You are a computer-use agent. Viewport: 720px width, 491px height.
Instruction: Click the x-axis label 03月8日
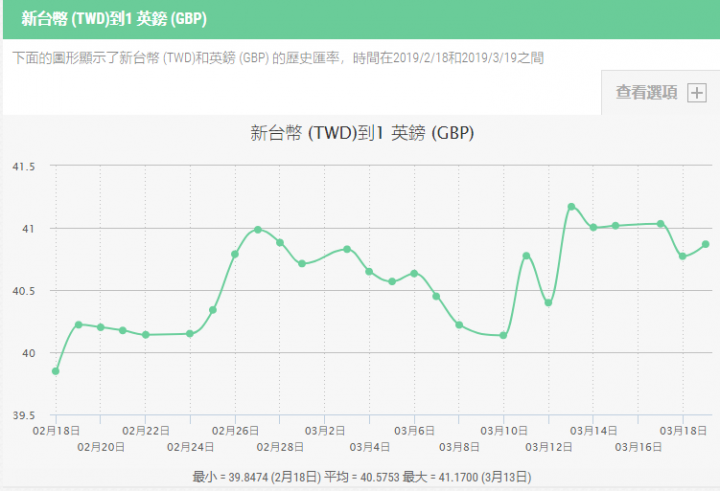(459, 447)
